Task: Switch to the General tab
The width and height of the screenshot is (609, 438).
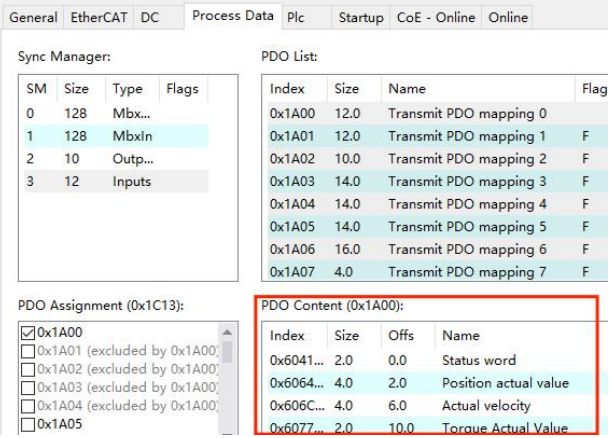Action: (33, 17)
